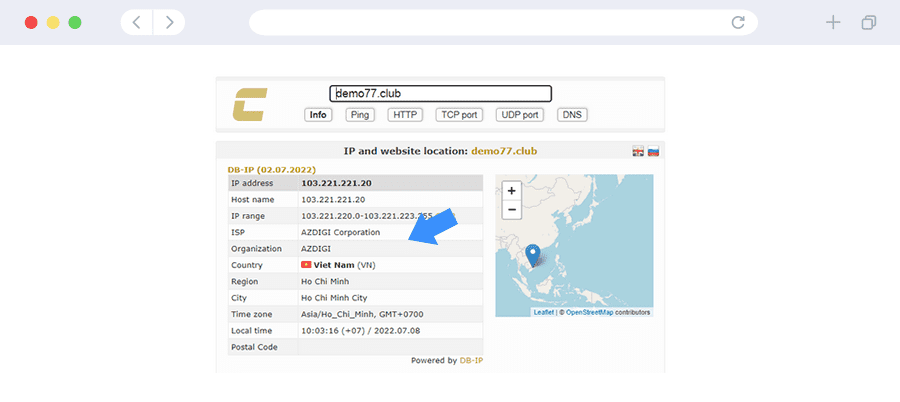Screen dimensions: 900x402
Task: Focus the demo77.club host input field
Action: pyautogui.click(x=440, y=94)
